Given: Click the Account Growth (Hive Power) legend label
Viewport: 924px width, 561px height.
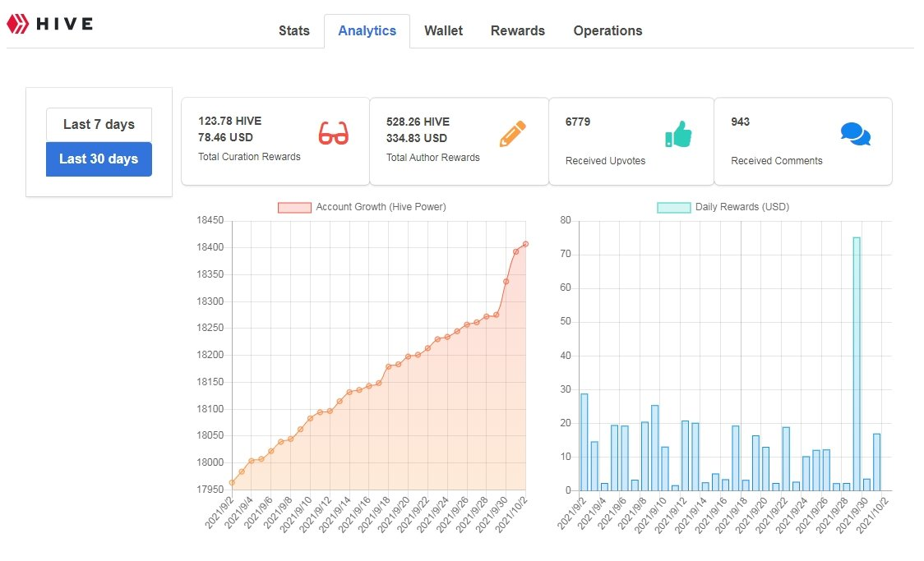Looking at the screenshot, I should 381,207.
